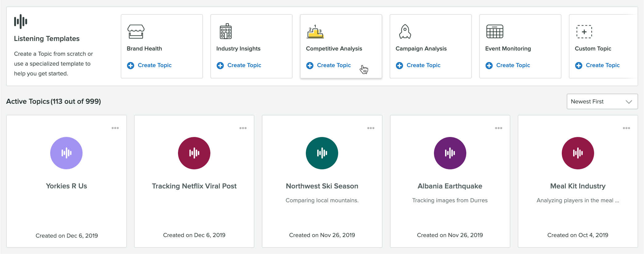Open more options on Northwest Ski Season card
Screen dimensions: 644x254
(371, 128)
